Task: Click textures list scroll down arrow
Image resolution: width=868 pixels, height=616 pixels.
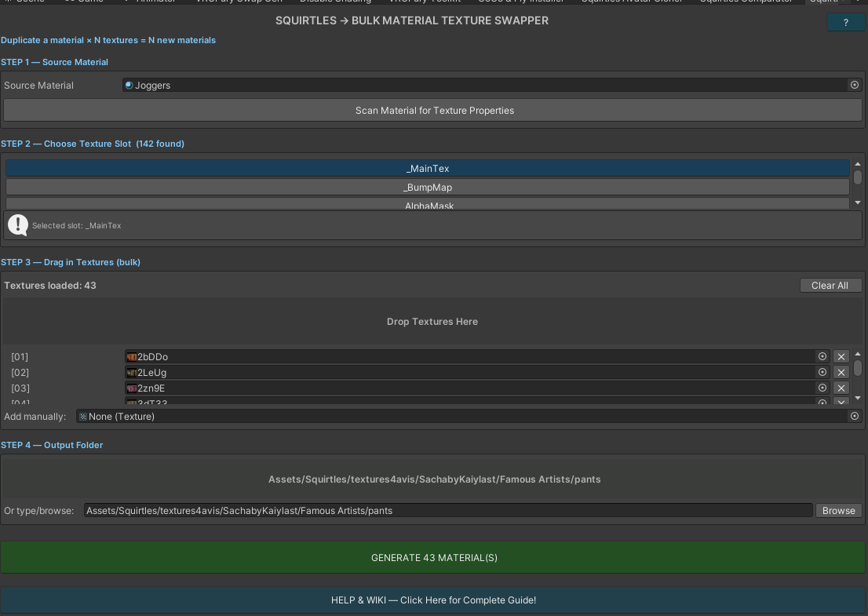Action: [858, 398]
